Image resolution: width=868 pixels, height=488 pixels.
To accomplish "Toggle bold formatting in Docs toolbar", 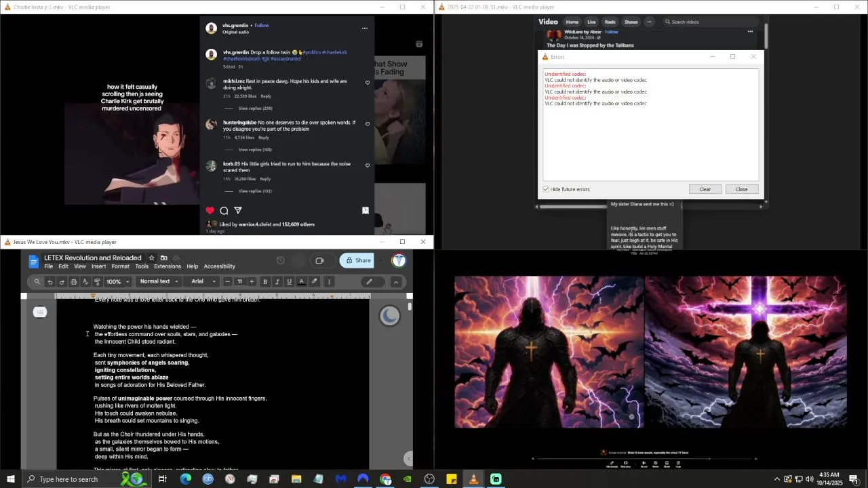I will [x=265, y=281].
